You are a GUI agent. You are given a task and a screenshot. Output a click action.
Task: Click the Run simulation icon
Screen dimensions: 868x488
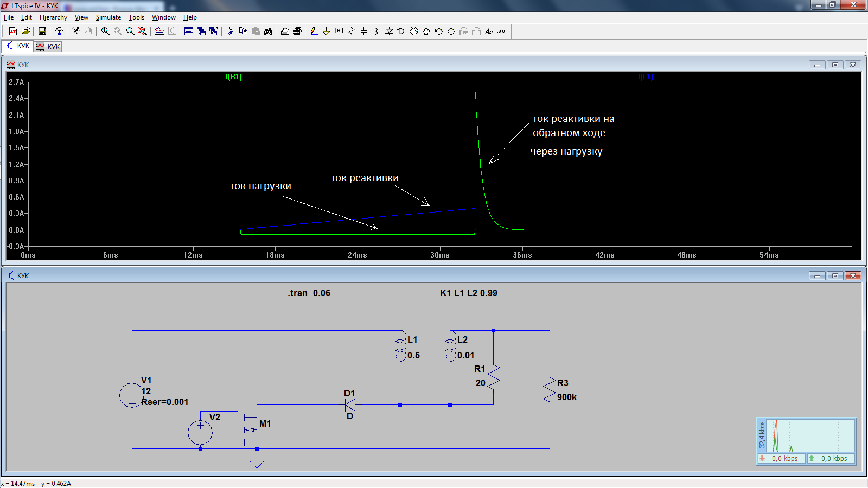75,31
